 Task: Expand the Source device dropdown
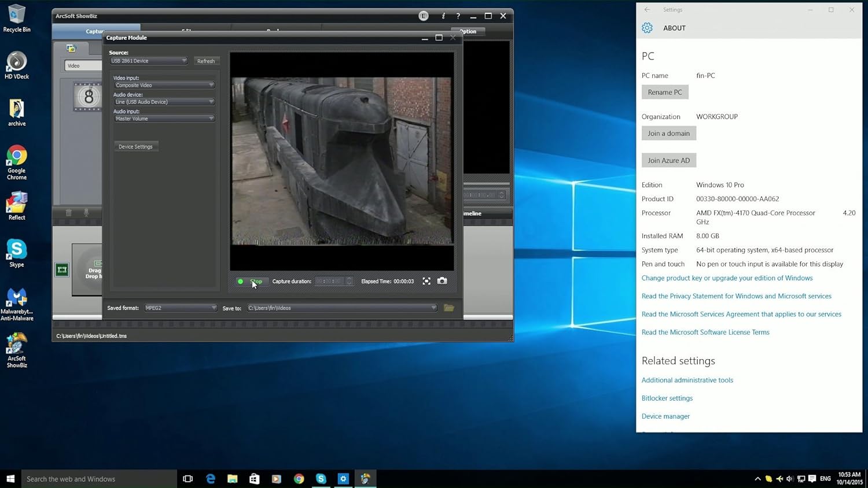[x=149, y=61]
